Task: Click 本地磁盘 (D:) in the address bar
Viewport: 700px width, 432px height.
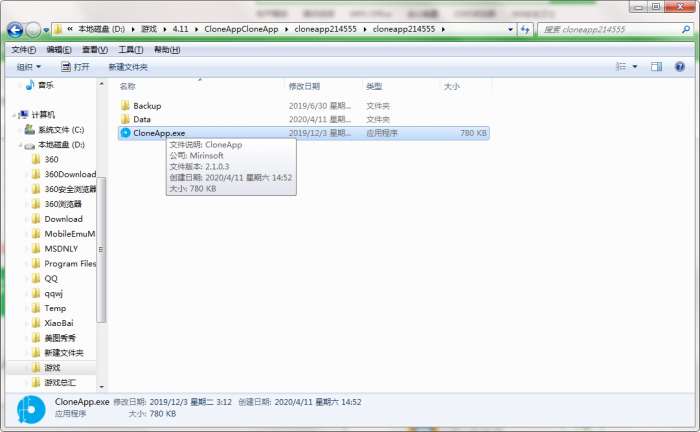Action: pyautogui.click(x=101, y=29)
